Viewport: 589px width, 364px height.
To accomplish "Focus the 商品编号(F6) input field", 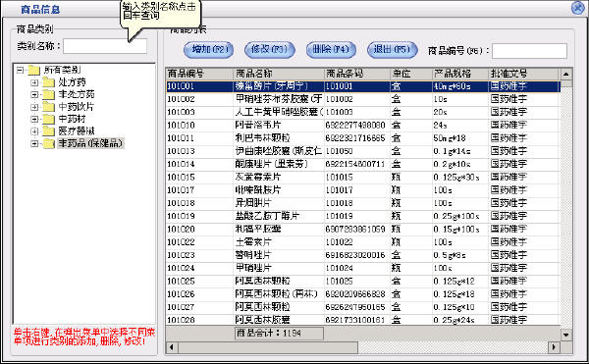I will [x=529, y=51].
